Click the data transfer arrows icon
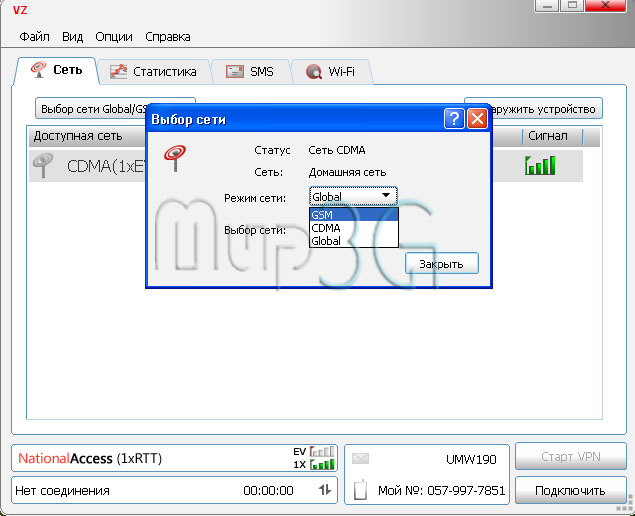635x516 pixels. click(324, 490)
